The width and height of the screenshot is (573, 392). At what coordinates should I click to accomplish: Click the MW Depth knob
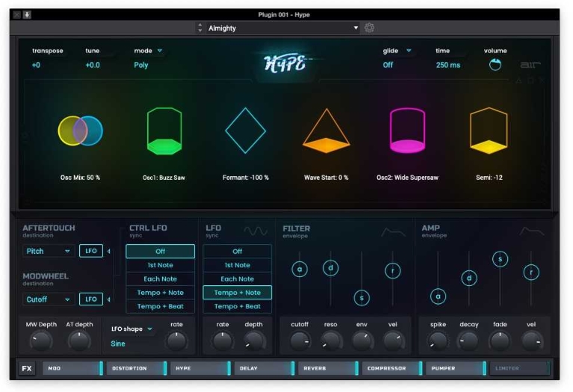pos(41,341)
